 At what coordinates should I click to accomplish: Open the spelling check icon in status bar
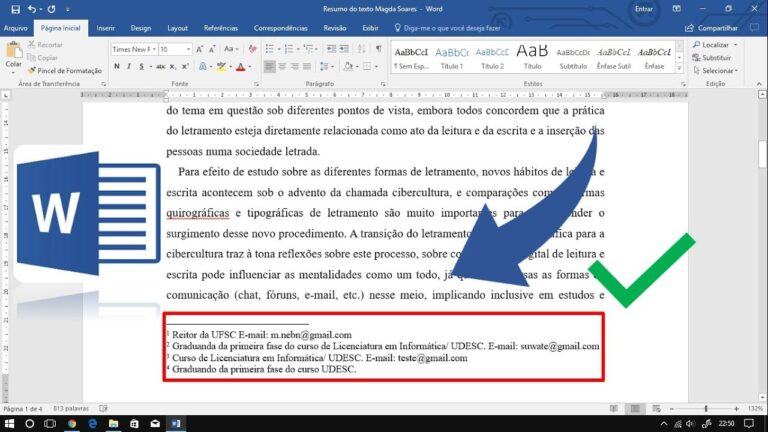[103, 408]
